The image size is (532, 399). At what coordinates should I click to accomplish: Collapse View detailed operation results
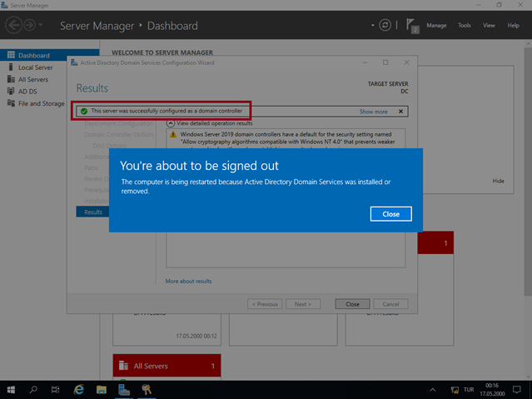point(171,123)
